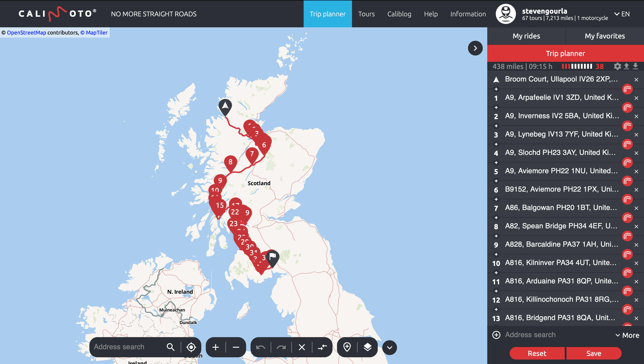Select waypoint 13 A816, Bridgend in list

pyautogui.click(x=560, y=318)
